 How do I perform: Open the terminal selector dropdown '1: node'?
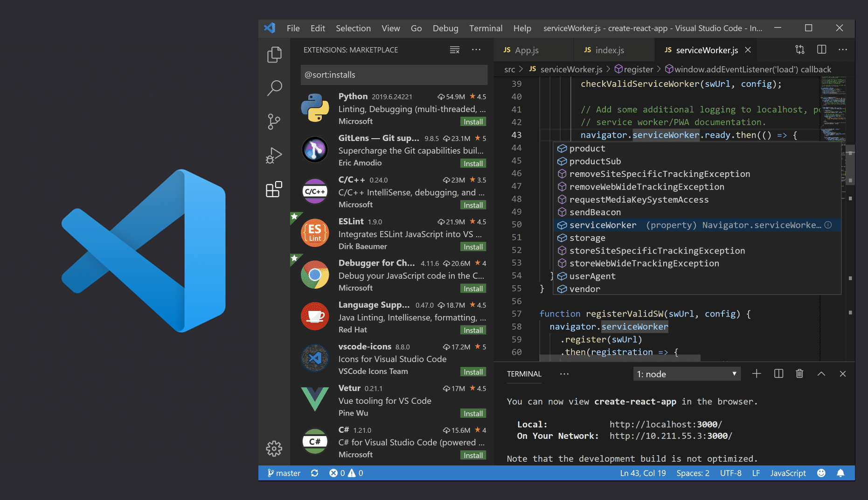point(687,374)
